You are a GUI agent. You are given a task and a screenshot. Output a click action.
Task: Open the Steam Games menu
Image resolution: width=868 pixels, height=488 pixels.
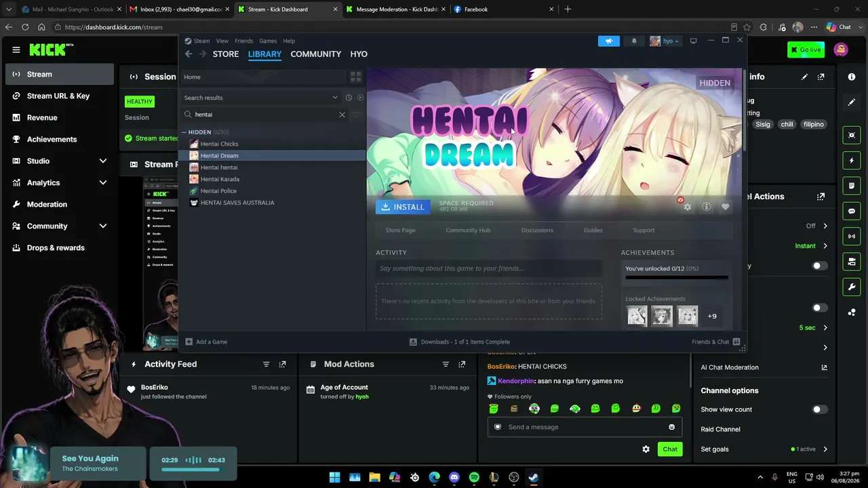268,41
